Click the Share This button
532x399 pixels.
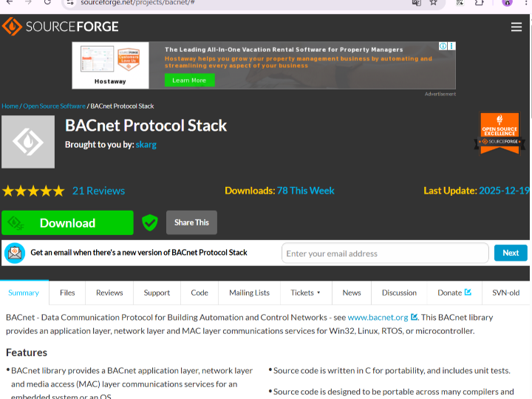[191, 222]
